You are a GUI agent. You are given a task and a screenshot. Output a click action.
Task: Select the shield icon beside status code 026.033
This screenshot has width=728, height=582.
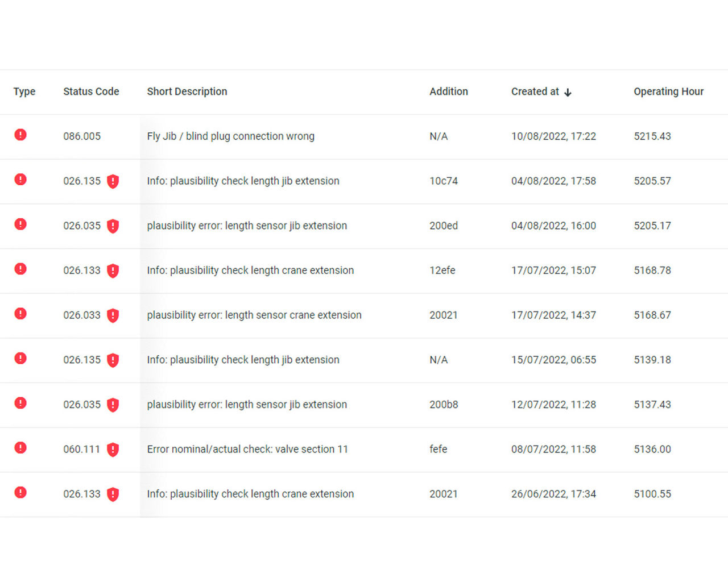(113, 315)
